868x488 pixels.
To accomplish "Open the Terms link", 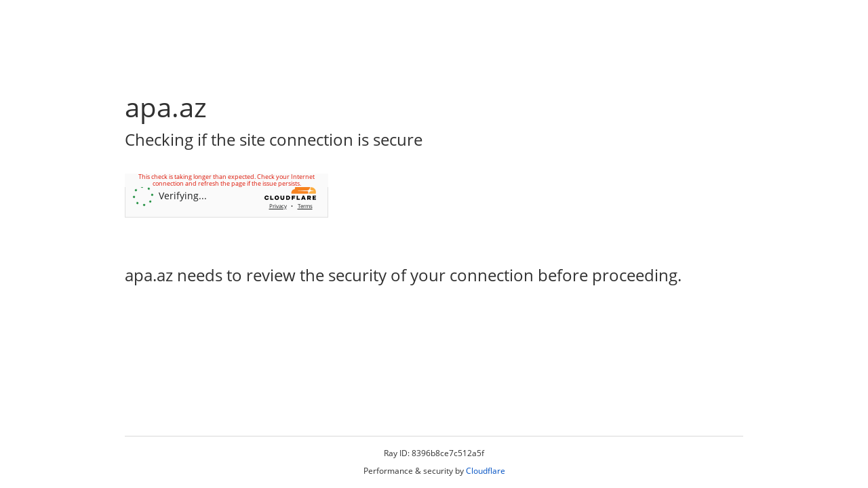I will (304, 205).
